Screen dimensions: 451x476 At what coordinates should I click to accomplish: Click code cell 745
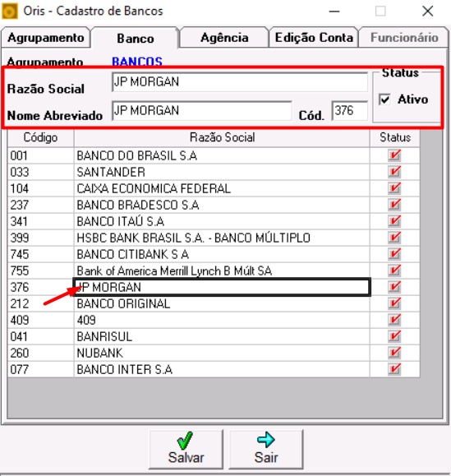[x=40, y=254]
